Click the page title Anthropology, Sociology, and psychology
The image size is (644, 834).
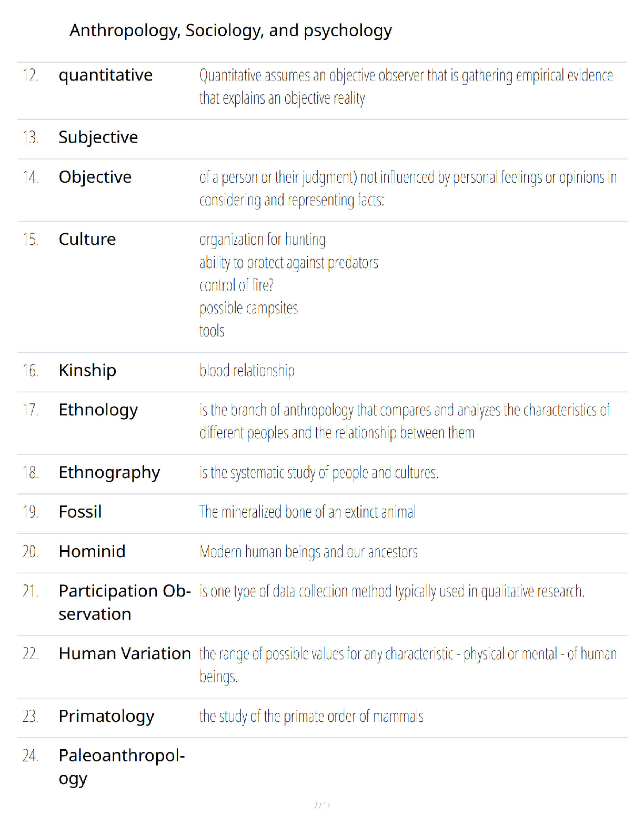[x=231, y=31]
